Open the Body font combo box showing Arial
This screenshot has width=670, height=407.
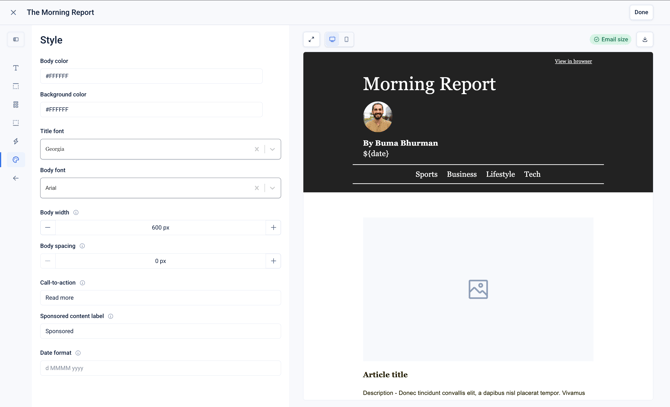click(x=160, y=188)
